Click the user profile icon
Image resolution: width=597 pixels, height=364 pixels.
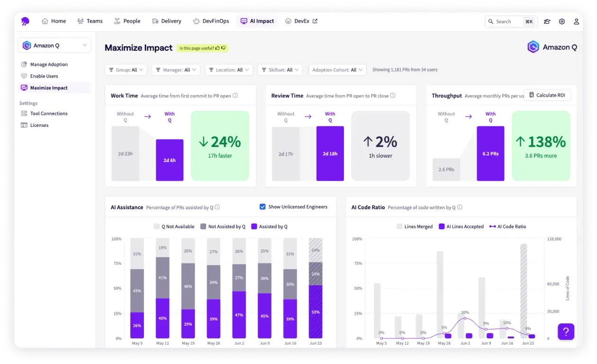coord(576,21)
